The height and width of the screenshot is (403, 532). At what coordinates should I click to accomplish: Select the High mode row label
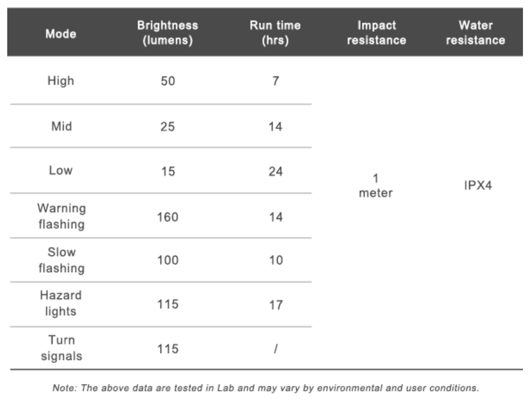pyautogui.click(x=61, y=82)
